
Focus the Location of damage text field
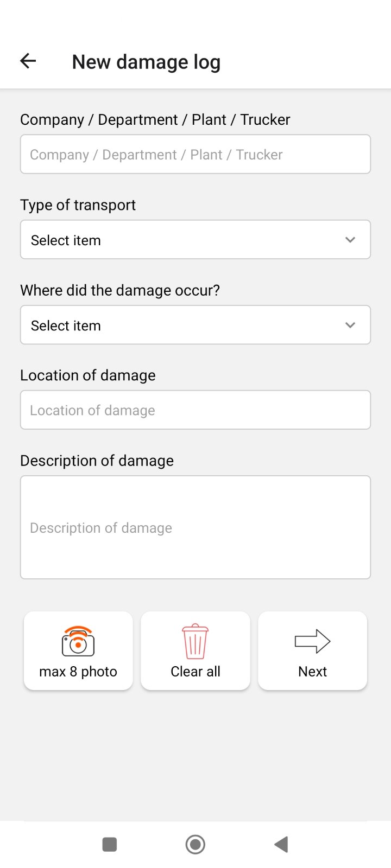[195, 410]
